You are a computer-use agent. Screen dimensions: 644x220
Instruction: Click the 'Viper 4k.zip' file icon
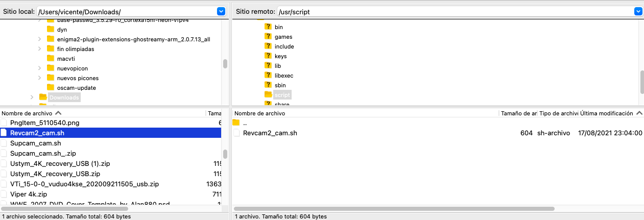(4, 194)
